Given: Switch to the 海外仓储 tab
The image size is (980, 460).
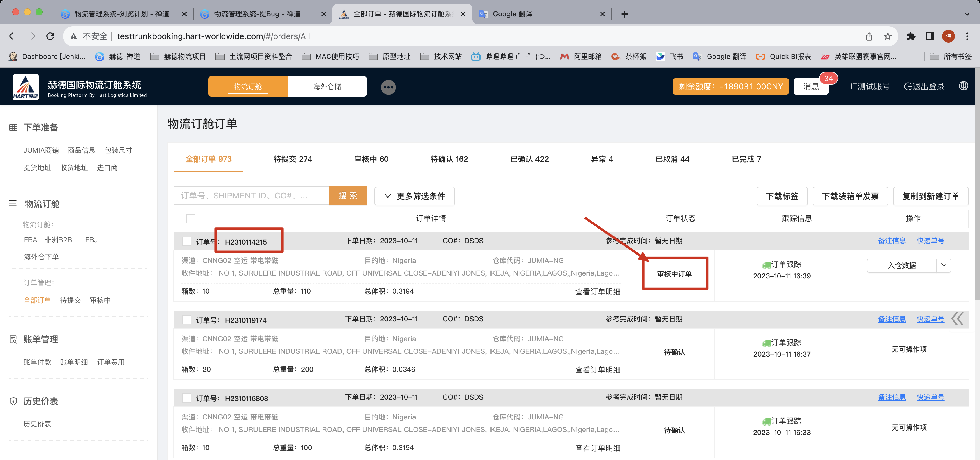Looking at the screenshot, I should click(x=327, y=86).
